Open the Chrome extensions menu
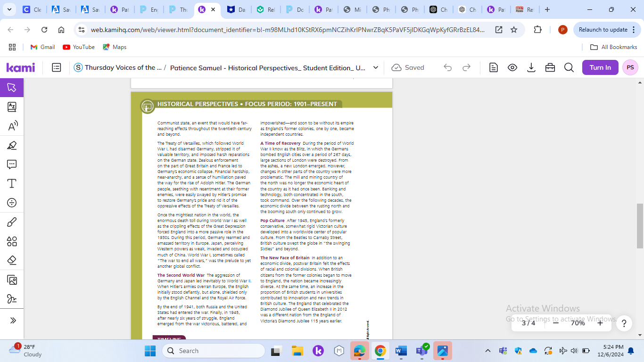Viewport: 644px width, 362px height. coord(537,30)
